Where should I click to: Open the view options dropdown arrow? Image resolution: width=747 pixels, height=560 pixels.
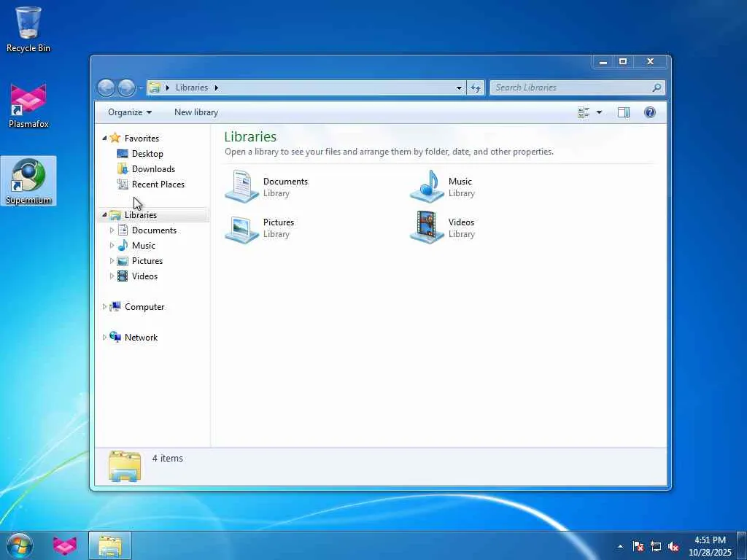(x=600, y=112)
